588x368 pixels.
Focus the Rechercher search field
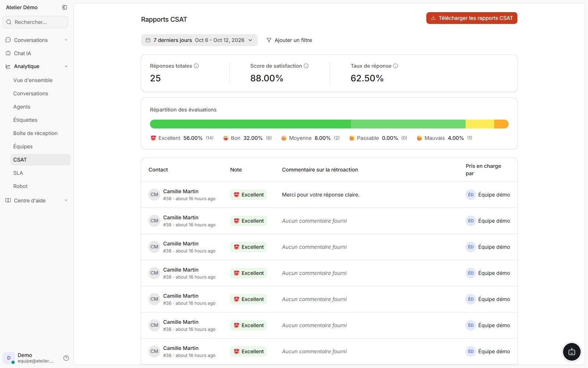pyautogui.click(x=35, y=22)
